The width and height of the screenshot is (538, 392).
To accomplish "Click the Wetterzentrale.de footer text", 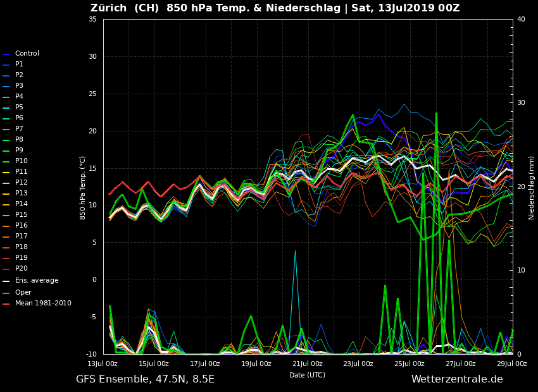I will [457, 379].
